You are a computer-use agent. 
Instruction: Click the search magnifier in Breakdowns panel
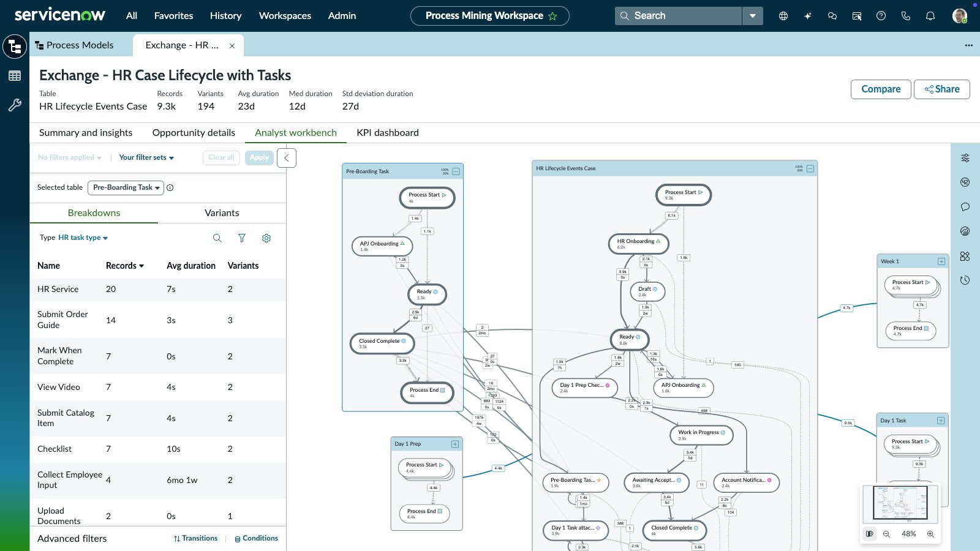217,238
